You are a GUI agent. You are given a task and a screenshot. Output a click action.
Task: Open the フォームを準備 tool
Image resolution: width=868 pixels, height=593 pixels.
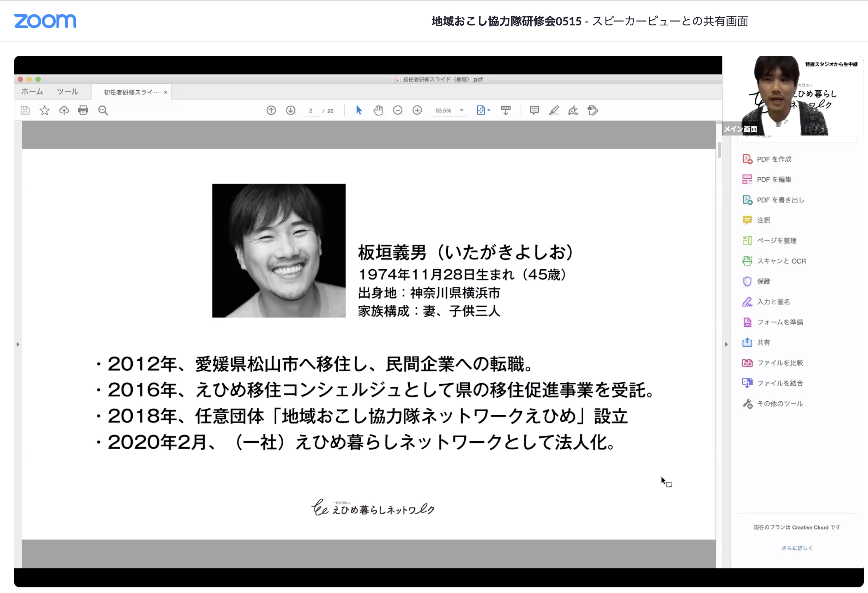click(773, 322)
